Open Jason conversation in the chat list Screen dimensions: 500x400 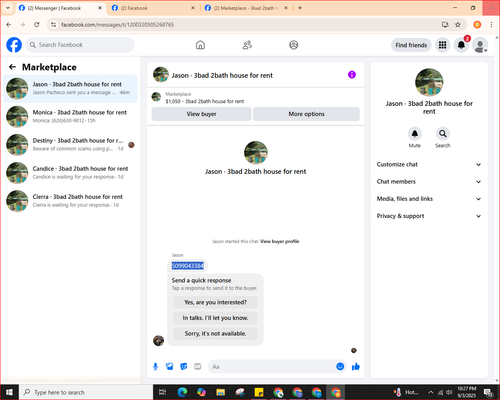[70, 89]
